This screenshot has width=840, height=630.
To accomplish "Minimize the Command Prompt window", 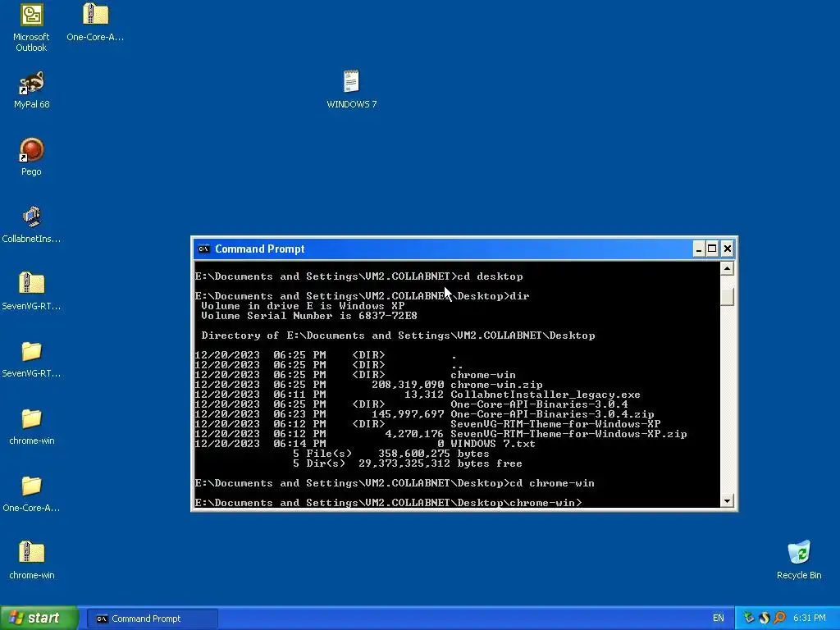I will click(699, 249).
